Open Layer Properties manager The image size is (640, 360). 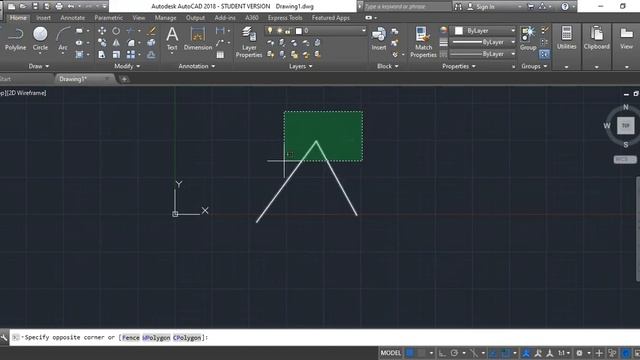click(249, 42)
